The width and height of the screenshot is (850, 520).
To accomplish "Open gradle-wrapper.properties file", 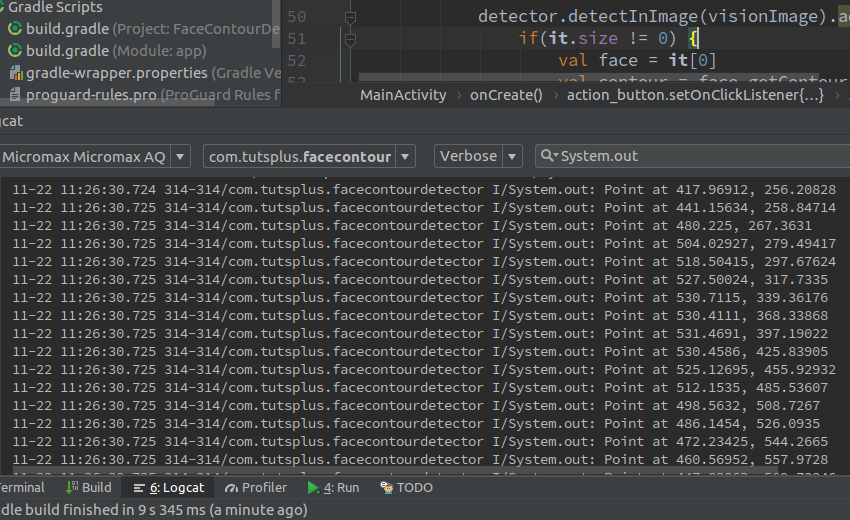I will 145,73.
